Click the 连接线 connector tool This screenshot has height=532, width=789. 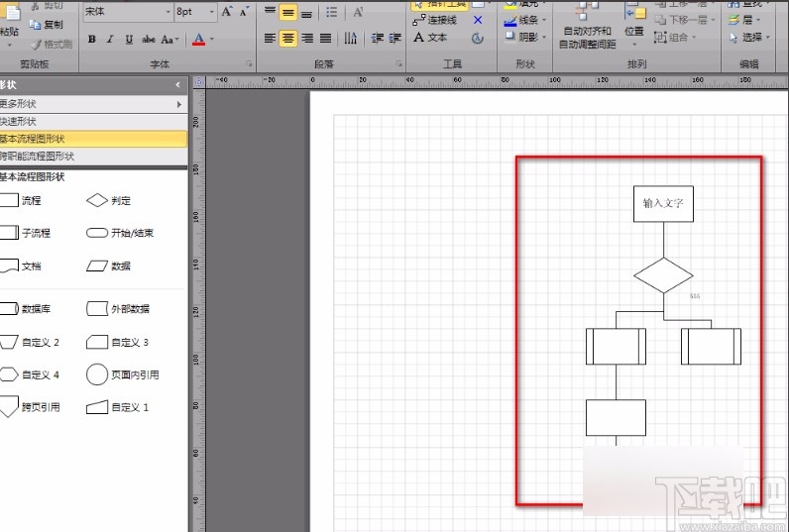[x=434, y=20]
